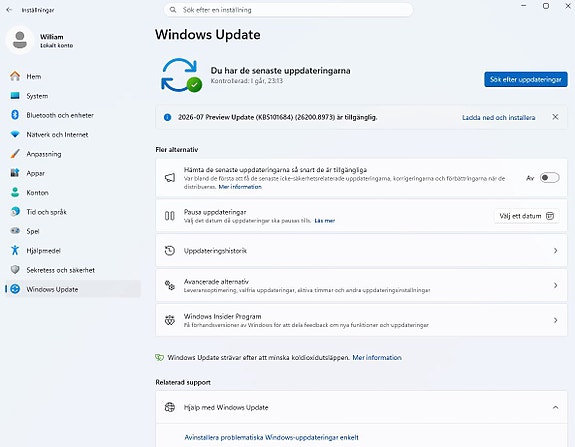Click the back arrow icon beside Inställningar
This screenshot has height=447, width=575.
pyautogui.click(x=10, y=10)
